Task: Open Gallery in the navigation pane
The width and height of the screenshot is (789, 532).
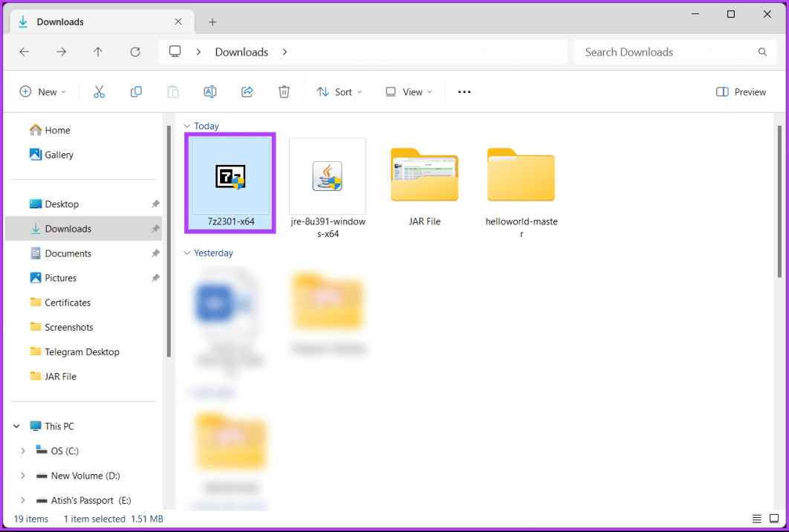Action: pyautogui.click(x=51, y=155)
